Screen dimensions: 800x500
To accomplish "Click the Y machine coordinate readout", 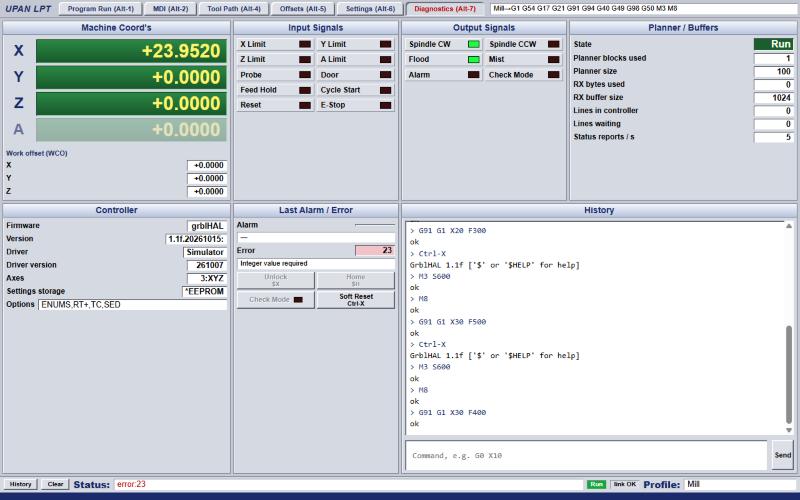I will coord(131,77).
